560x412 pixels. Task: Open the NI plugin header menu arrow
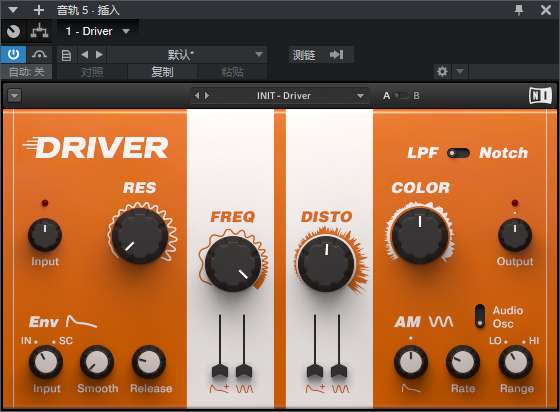[15, 96]
